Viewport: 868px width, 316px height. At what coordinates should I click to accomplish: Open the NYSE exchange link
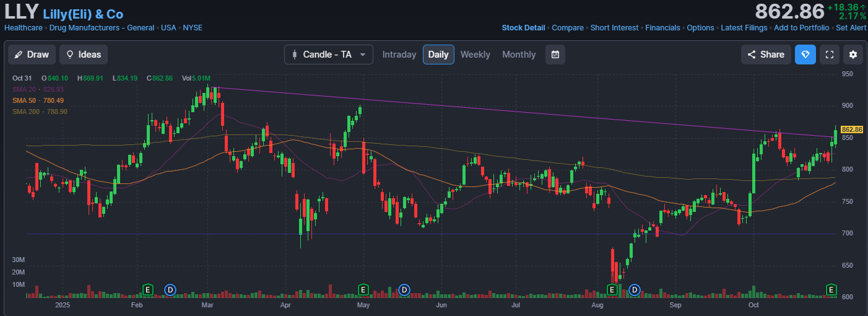(193, 28)
